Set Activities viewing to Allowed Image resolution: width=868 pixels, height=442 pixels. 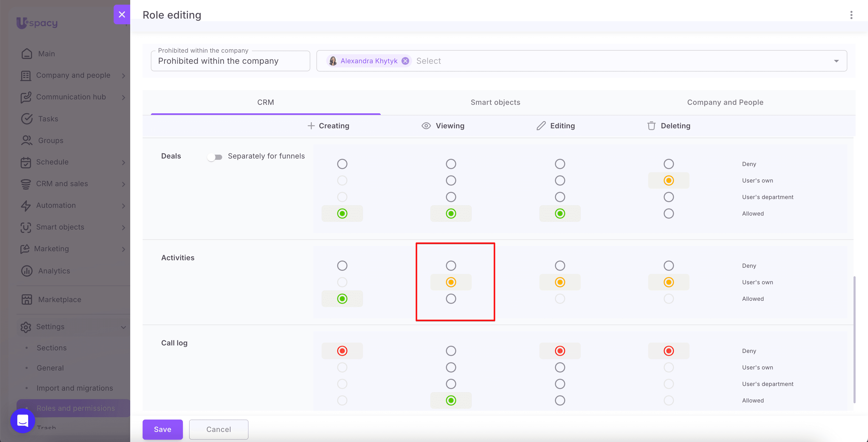pos(451,299)
